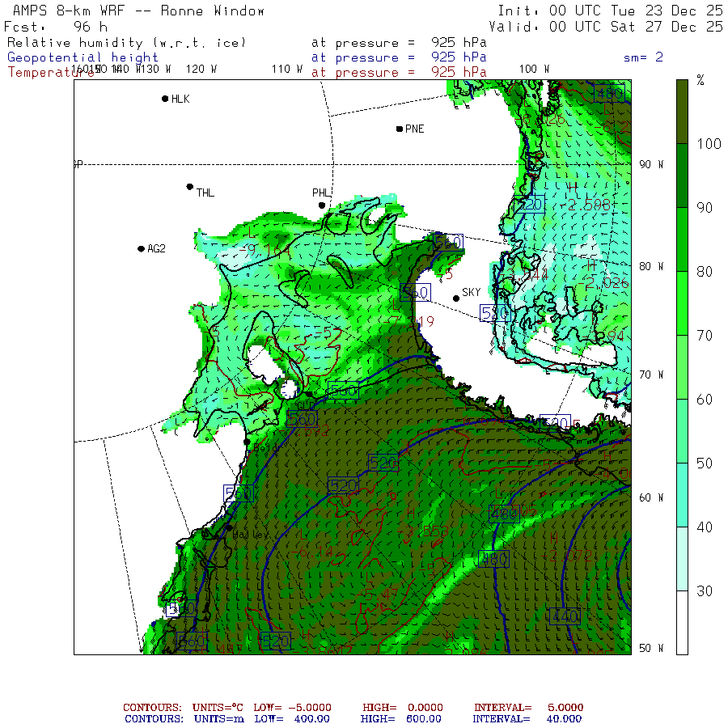This screenshot has width=728, height=728.
Task: Select the 70–80% bright green legend band
Action: 682,303
